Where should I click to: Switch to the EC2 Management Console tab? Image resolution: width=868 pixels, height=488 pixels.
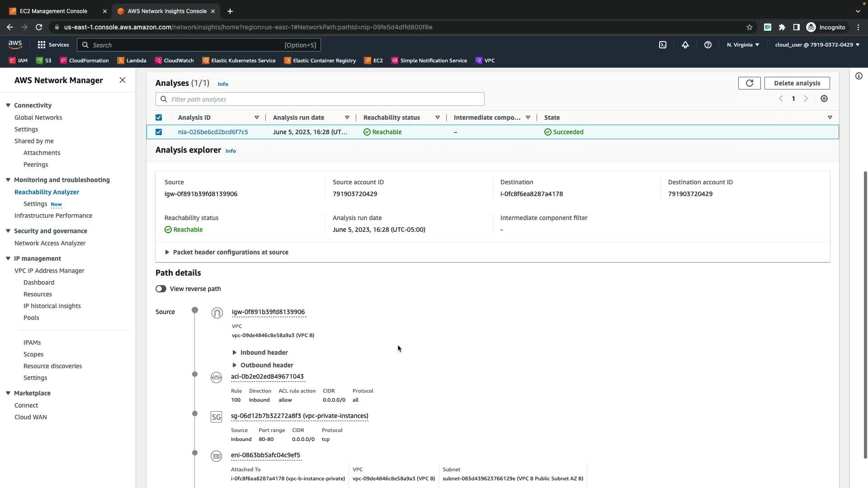[53, 11]
